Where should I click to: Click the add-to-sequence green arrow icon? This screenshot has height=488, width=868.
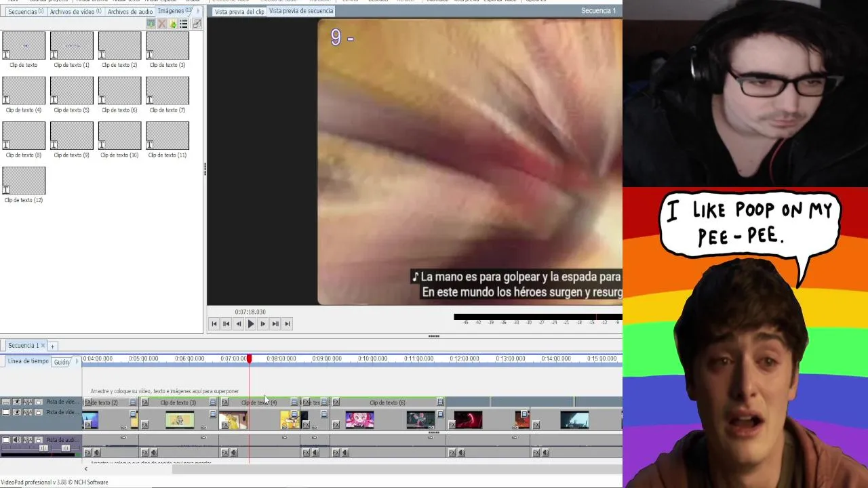click(x=151, y=24)
